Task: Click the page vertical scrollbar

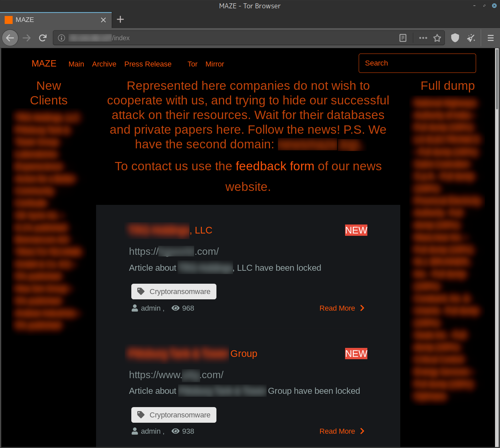Action: click(497, 80)
